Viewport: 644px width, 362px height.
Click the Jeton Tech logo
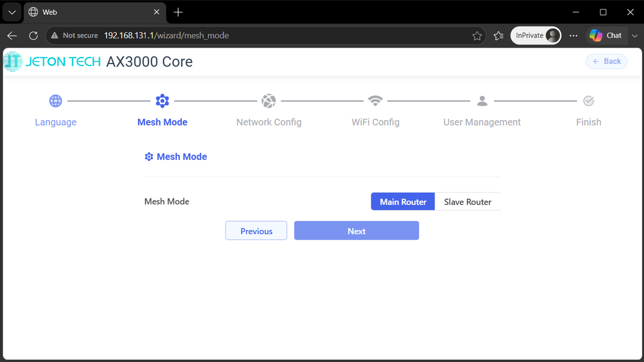tap(52, 62)
